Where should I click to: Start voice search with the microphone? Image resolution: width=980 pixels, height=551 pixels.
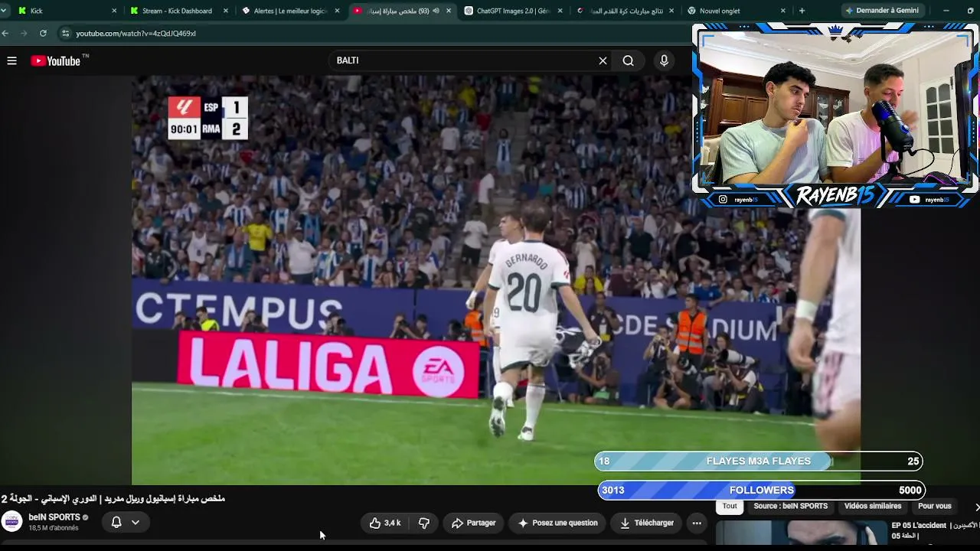coord(664,60)
